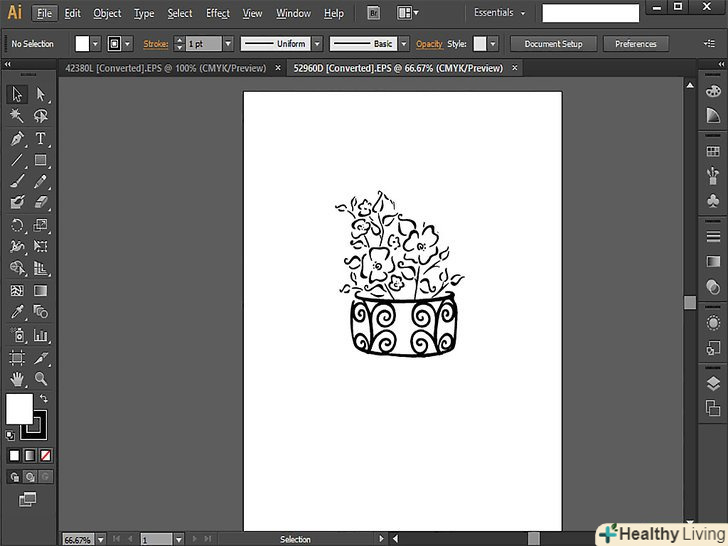
Task: Select the Hand tool
Action: [17, 379]
